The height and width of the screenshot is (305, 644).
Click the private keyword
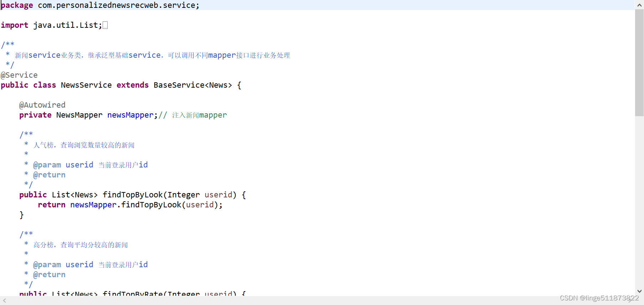(x=35, y=115)
